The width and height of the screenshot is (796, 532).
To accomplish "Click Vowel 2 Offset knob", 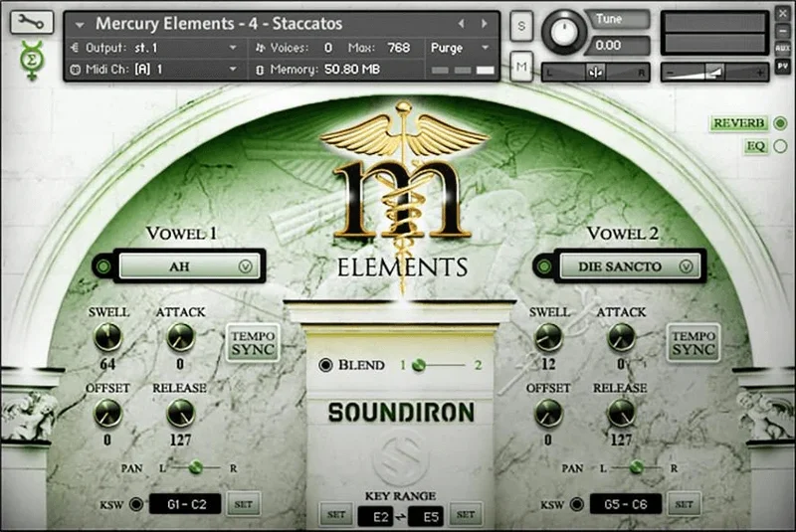I will 548,413.
